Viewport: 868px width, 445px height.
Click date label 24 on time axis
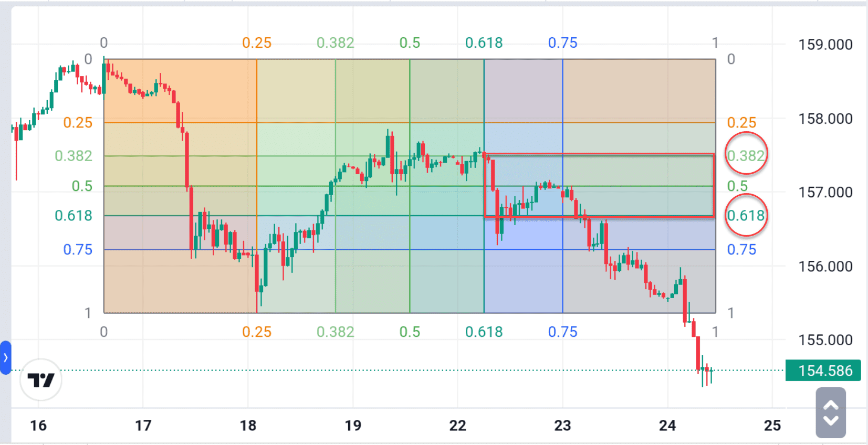tap(668, 425)
